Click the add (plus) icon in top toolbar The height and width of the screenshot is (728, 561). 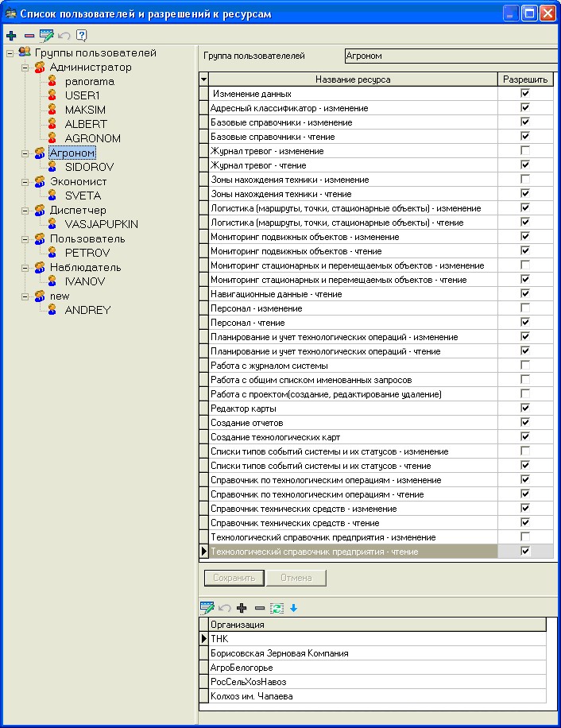11,36
